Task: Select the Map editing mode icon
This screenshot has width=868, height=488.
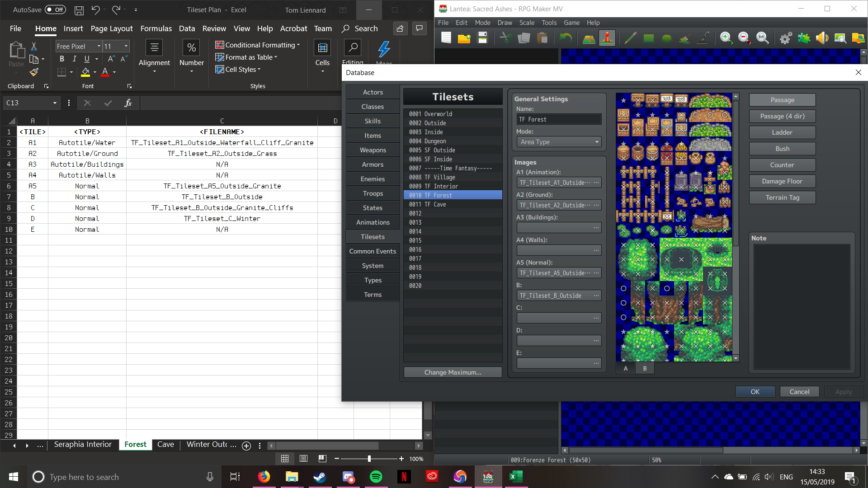Action: click(589, 38)
